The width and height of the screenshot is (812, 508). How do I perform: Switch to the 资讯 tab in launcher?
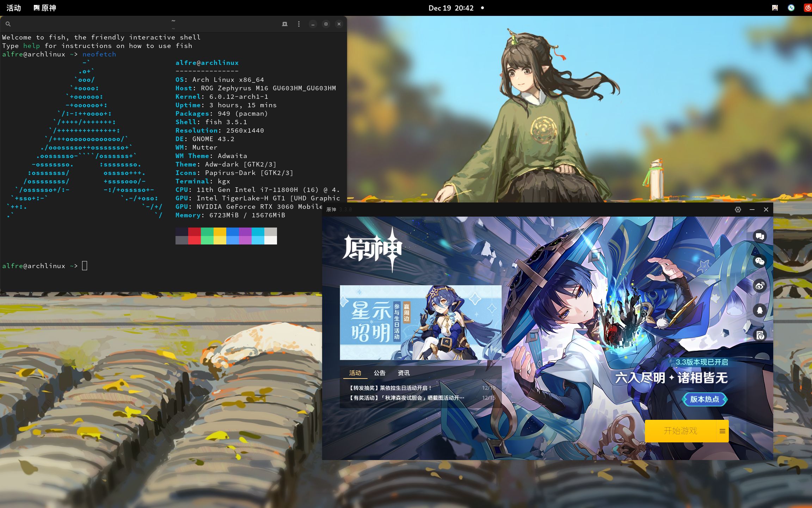[x=404, y=373]
